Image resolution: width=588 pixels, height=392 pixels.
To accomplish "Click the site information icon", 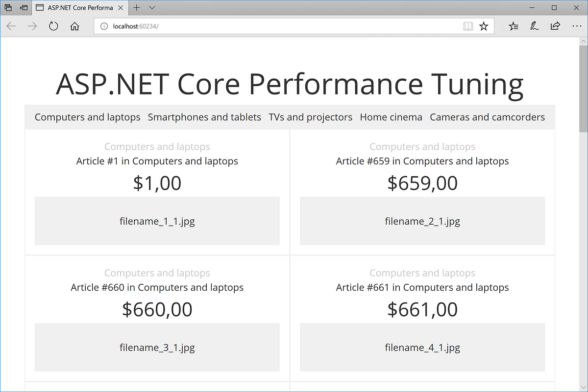I will pos(104,26).
